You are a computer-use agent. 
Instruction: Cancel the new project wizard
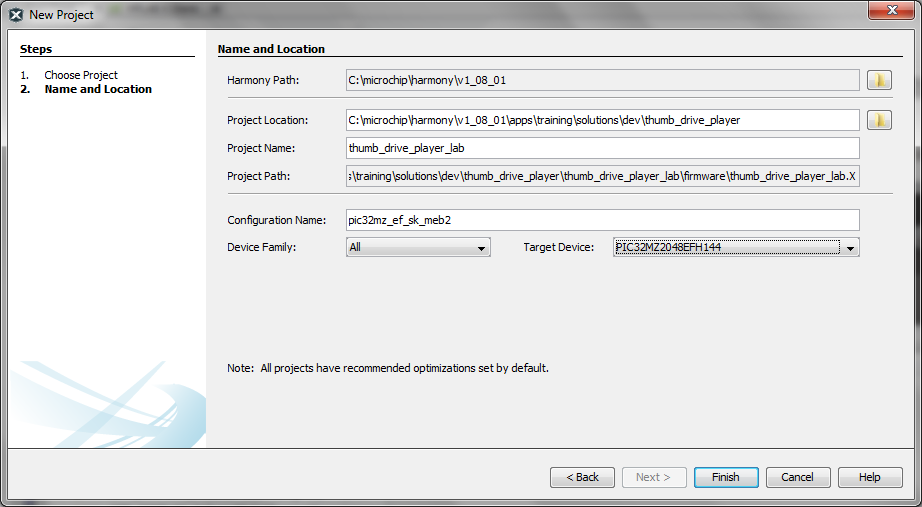tap(797, 477)
